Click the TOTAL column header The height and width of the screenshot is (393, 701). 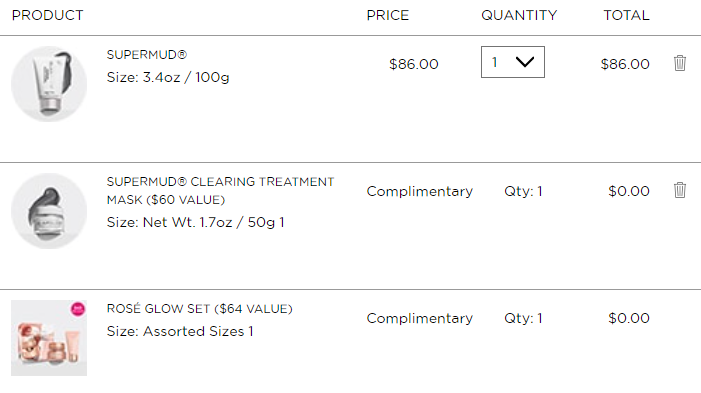(626, 15)
